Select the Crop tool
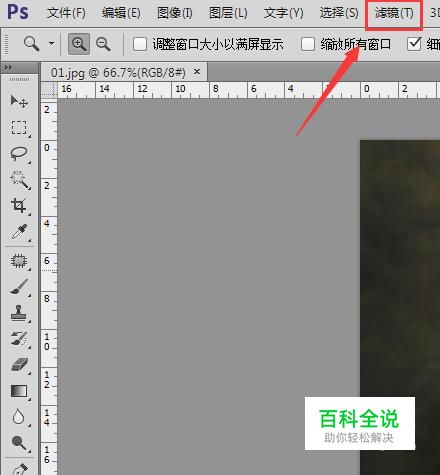 click(19, 206)
